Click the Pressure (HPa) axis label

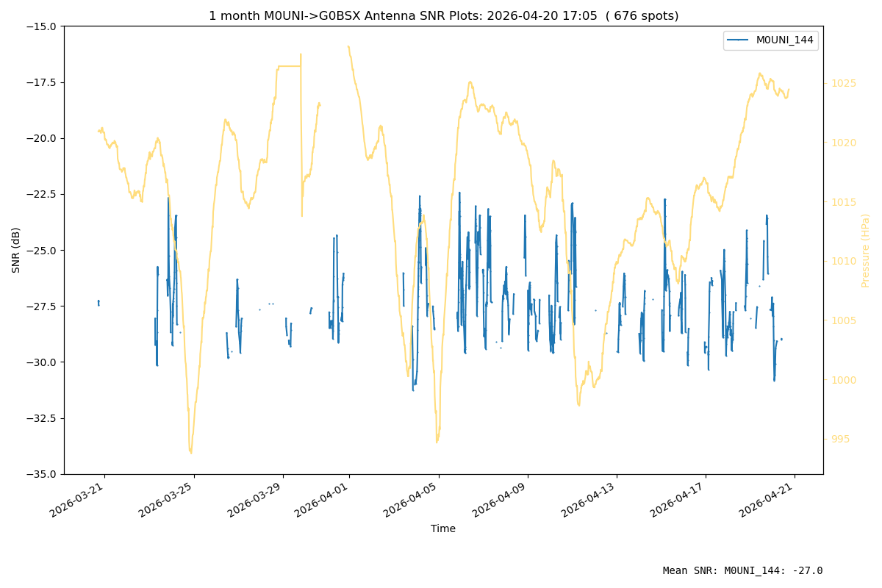click(x=866, y=250)
